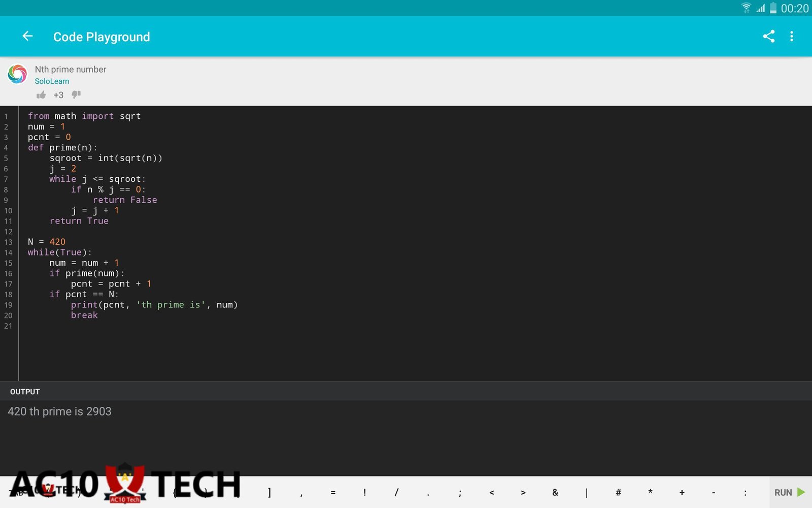Give the code a thumbs down
The width and height of the screenshot is (812, 508).
tap(76, 94)
